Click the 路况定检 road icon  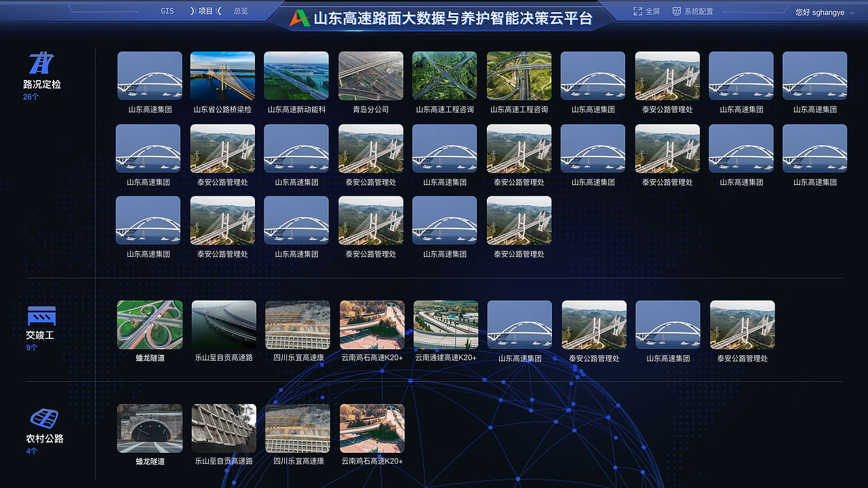click(41, 63)
